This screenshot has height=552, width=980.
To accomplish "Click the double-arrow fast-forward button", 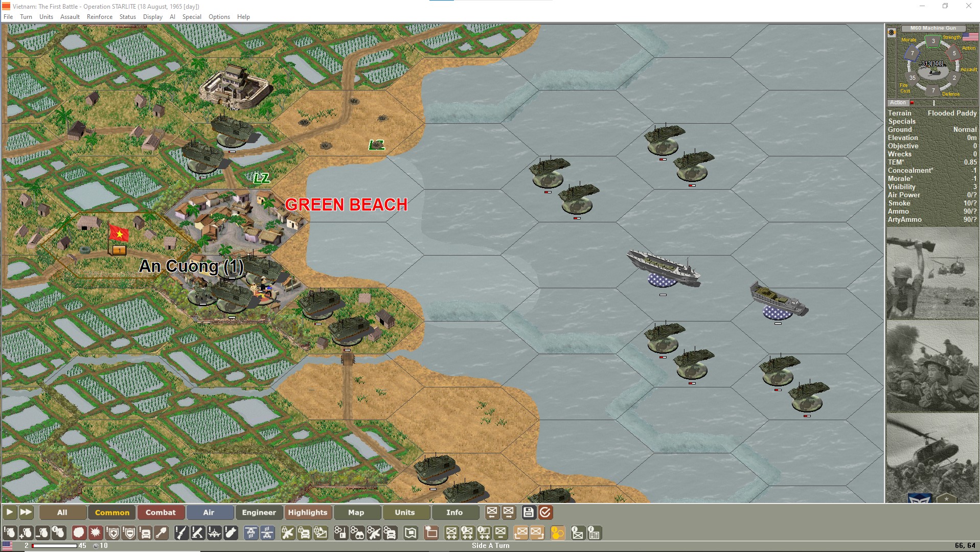I will pos(26,512).
